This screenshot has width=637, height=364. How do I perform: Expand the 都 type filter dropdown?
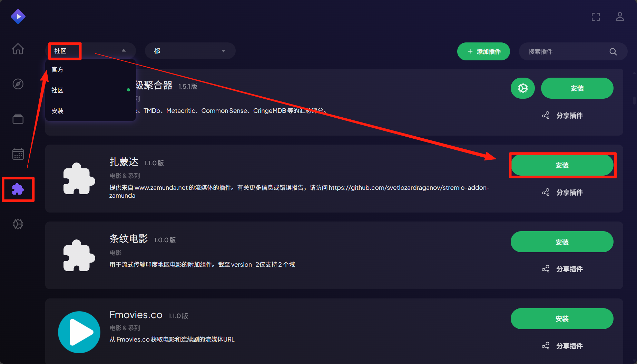point(190,51)
